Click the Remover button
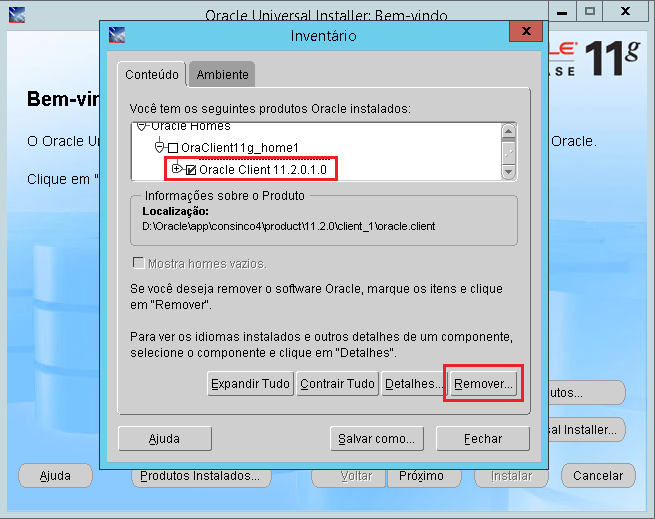The height and width of the screenshot is (519, 655). coord(483,384)
